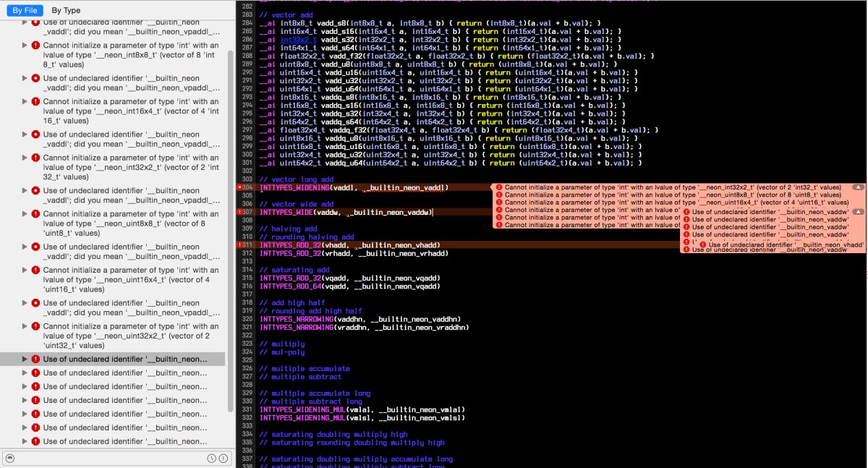Click error marker in gutter at line 311

[x=240, y=245]
